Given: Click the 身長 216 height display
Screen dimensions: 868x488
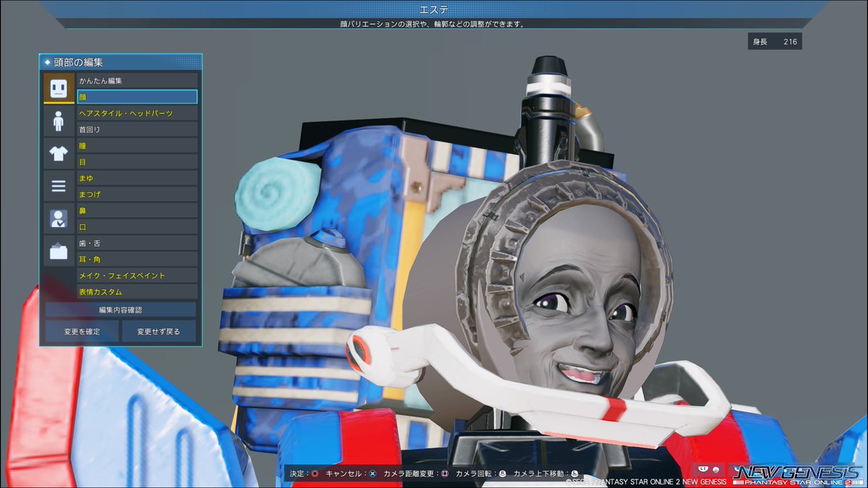Looking at the screenshot, I should (775, 42).
